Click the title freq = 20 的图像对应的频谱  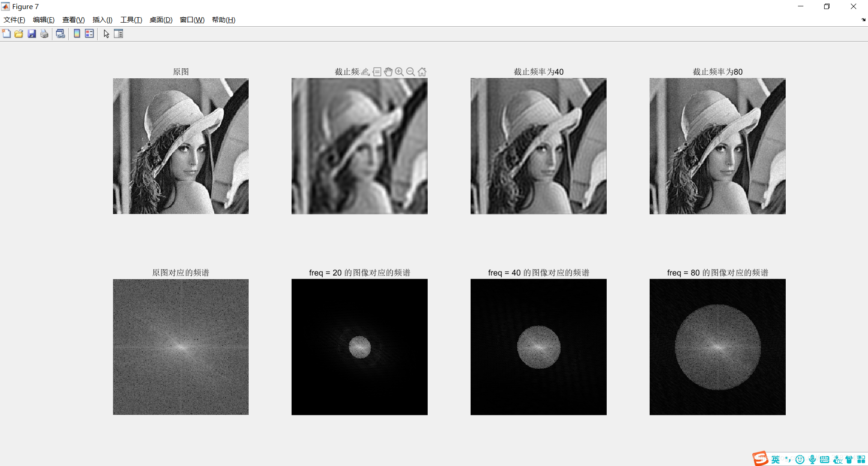tap(360, 272)
